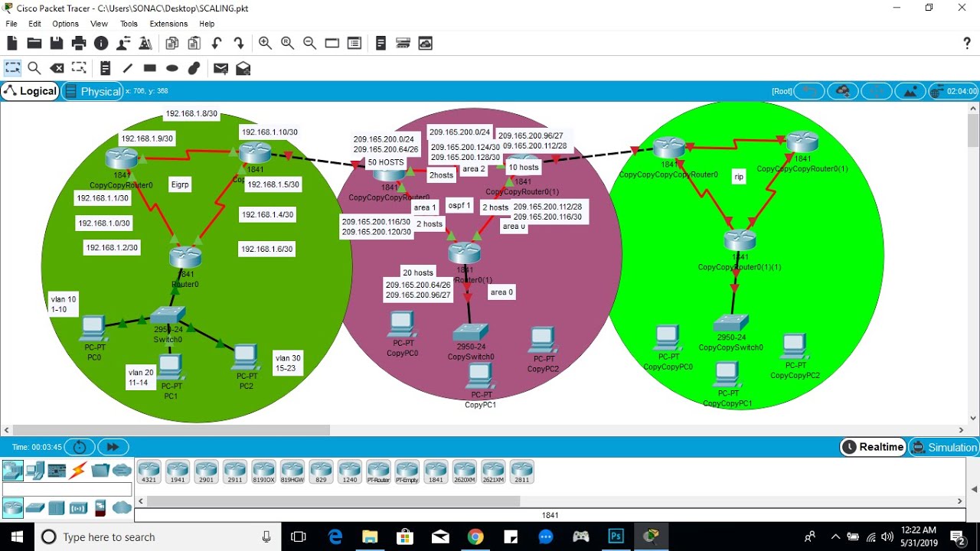Click the Create New Cluster cloud button
The width and height of the screenshot is (980, 551).
[x=843, y=91]
